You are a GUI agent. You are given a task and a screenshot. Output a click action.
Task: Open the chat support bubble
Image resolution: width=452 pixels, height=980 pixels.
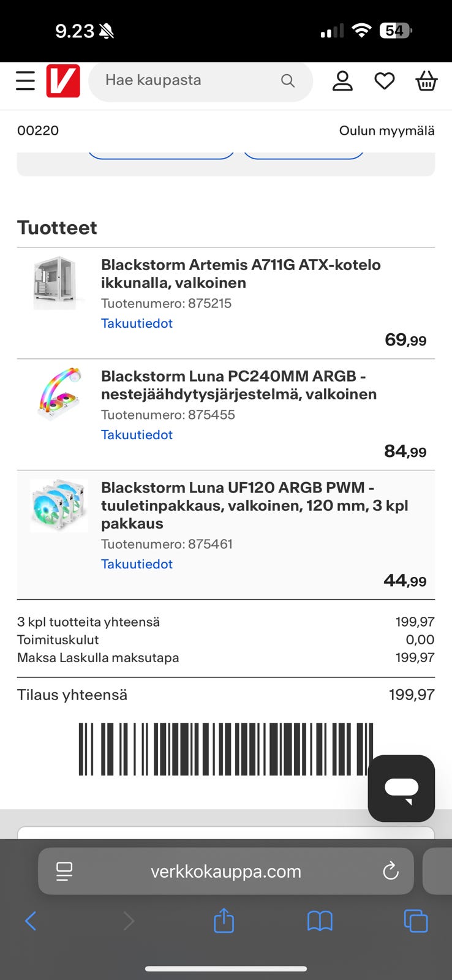(401, 788)
